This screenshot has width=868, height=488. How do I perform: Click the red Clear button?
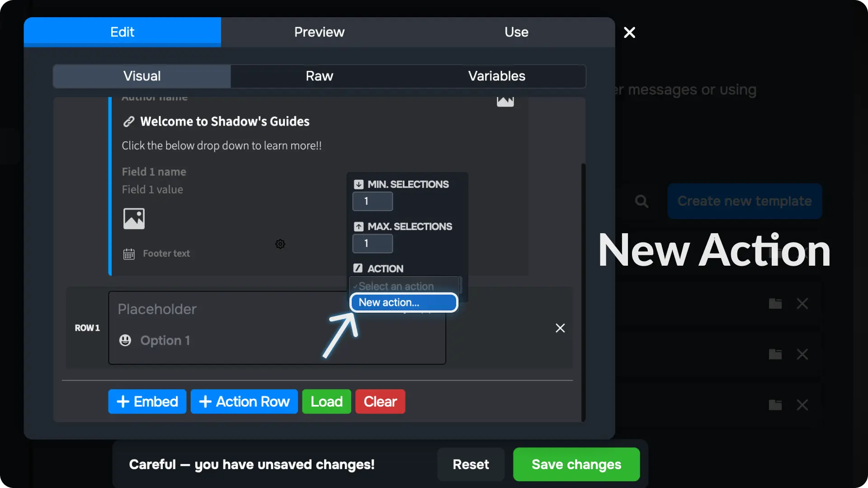tap(380, 402)
